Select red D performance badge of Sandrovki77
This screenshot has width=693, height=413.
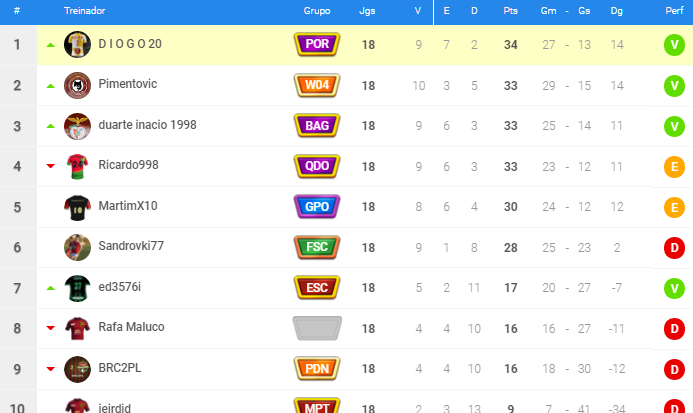tap(674, 248)
